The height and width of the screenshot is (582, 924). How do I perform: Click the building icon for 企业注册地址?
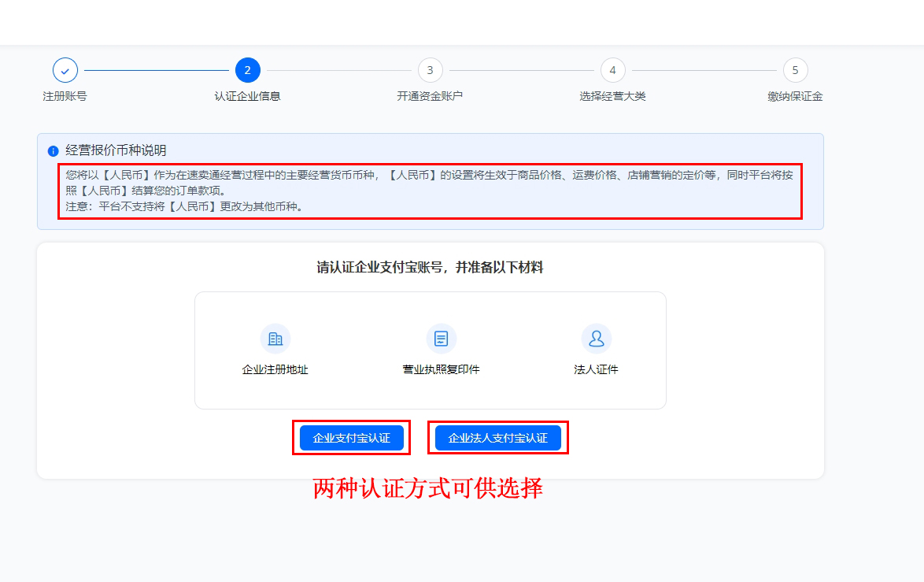[275, 339]
